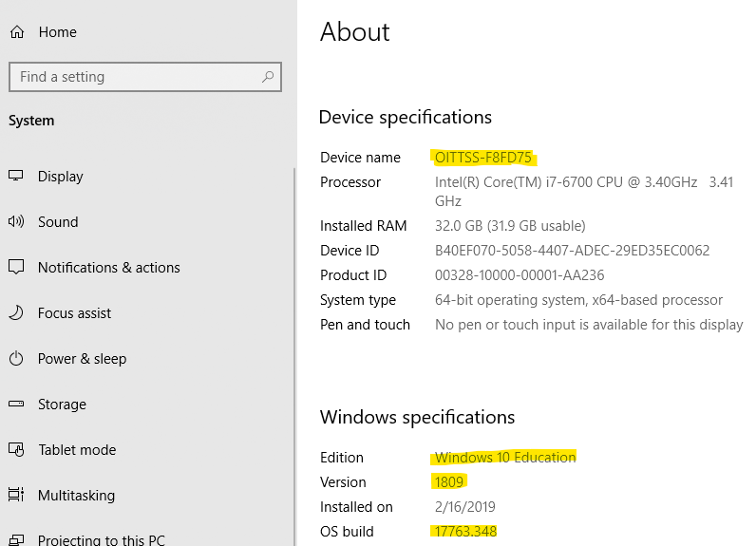Click the Display monitor icon

click(16, 177)
